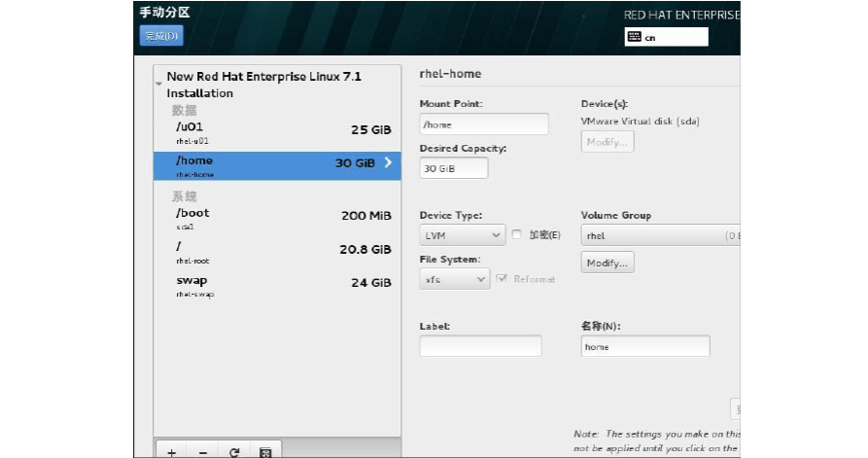Image resolution: width=868 pixels, height=458 pixels.
Task: Click Modify button under Volume Group
Action: [608, 263]
